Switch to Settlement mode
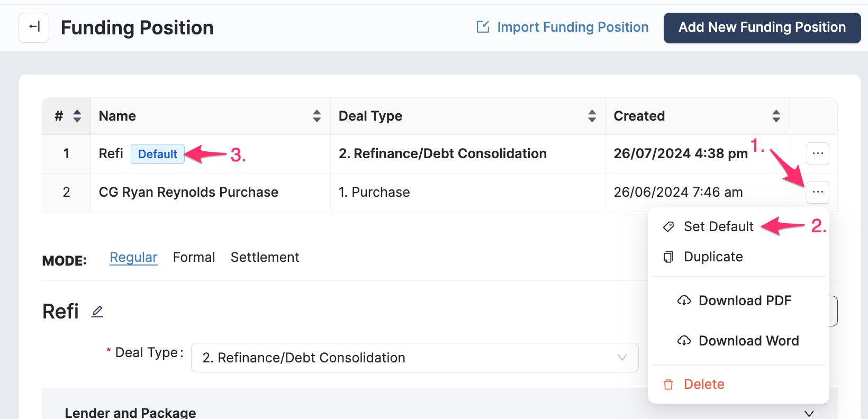868x419 pixels. click(x=265, y=257)
